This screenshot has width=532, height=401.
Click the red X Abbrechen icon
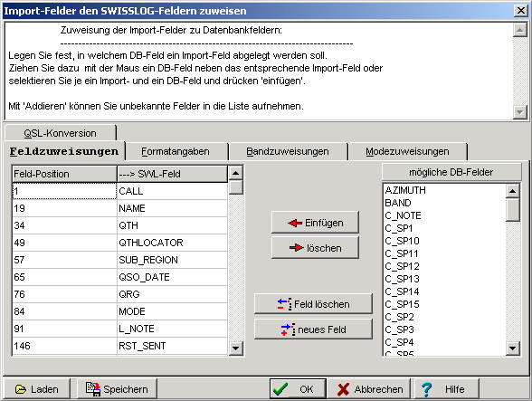[x=343, y=389]
